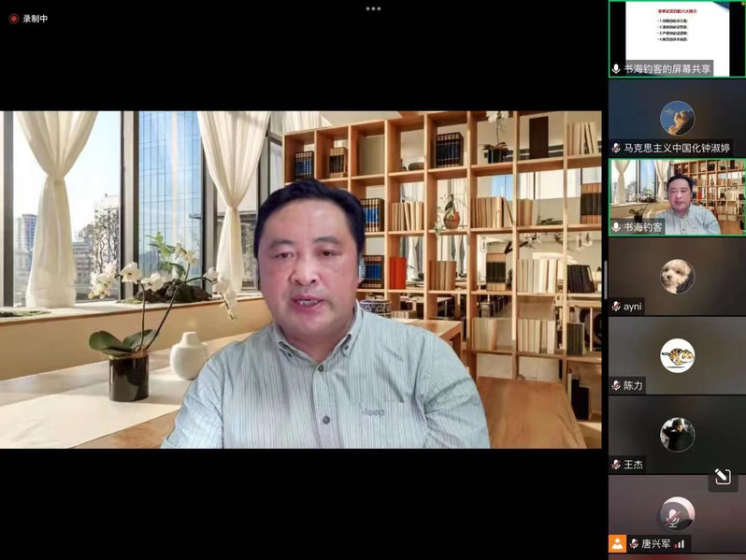Click the mic icon on 书海钓客 video tile
This screenshot has width=746, height=560.
pyautogui.click(x=616, y=227)
